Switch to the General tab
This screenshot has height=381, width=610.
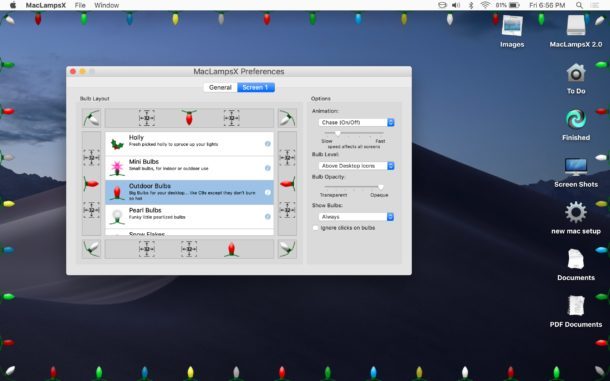click(x=220, y=88)
